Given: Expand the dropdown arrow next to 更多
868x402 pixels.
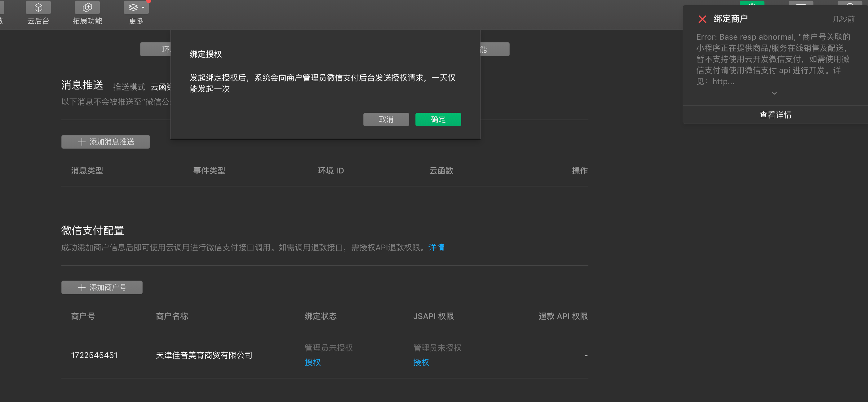Looking at the screenshot, I should point(143,7).
